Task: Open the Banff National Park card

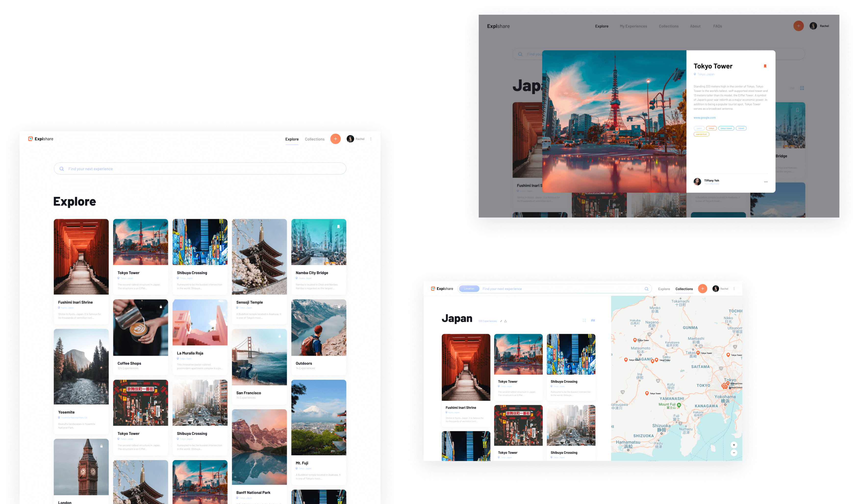Action: pyautogui.click(x=259, y=456)
